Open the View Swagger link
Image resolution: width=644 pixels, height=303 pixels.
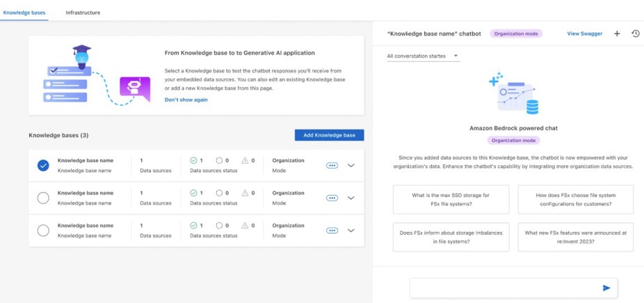[583, 33]
